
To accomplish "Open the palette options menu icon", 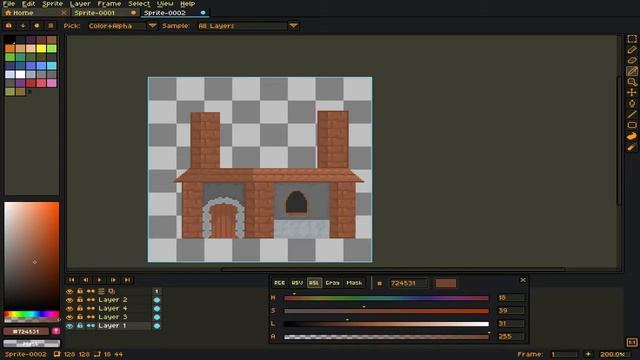I will pos(51,26).
